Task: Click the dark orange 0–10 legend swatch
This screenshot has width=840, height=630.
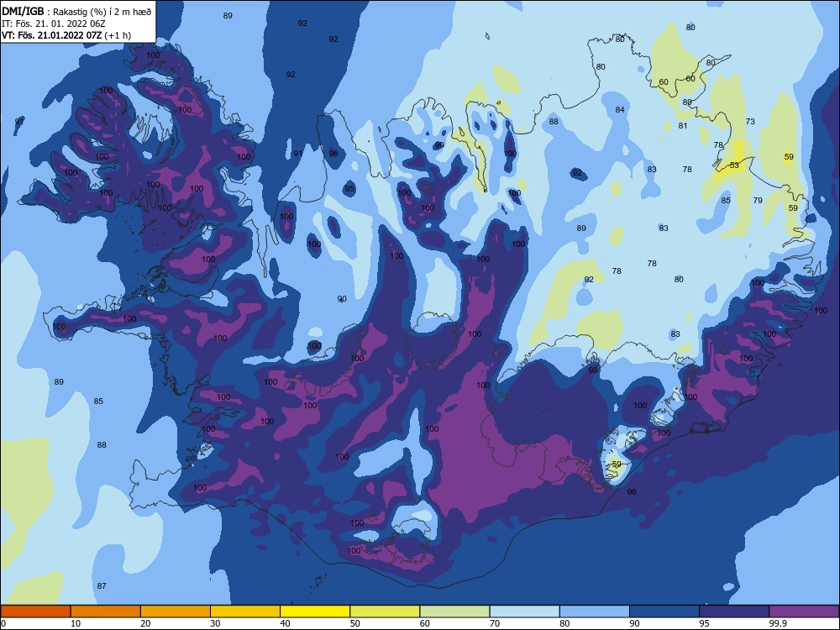Action: 35,612
